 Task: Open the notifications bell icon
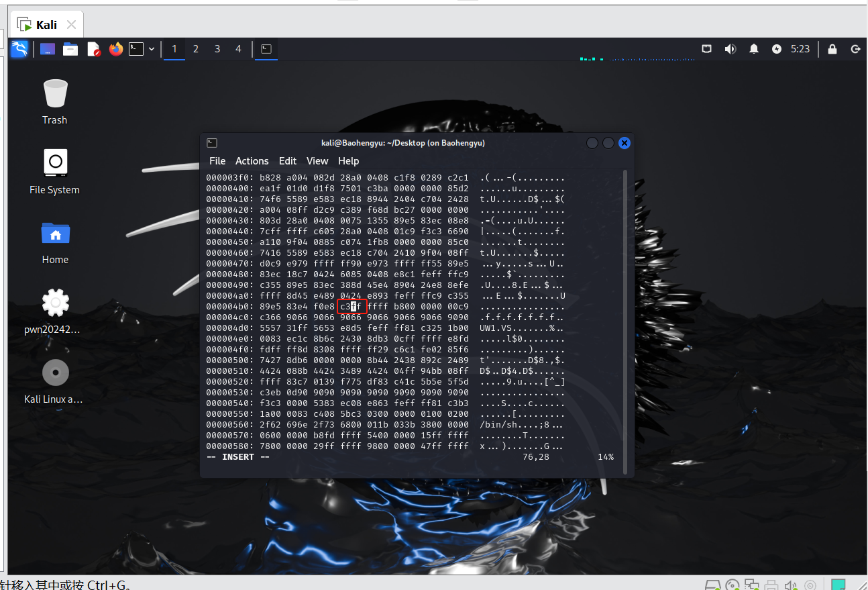[x=754, y=49]
